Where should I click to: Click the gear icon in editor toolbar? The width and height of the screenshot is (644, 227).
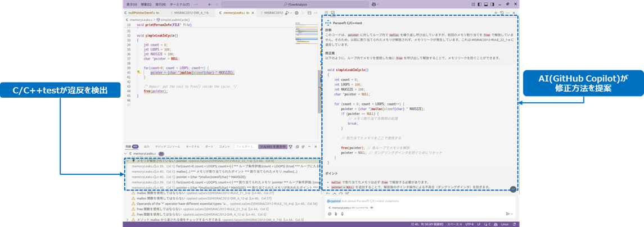(296, 13)
